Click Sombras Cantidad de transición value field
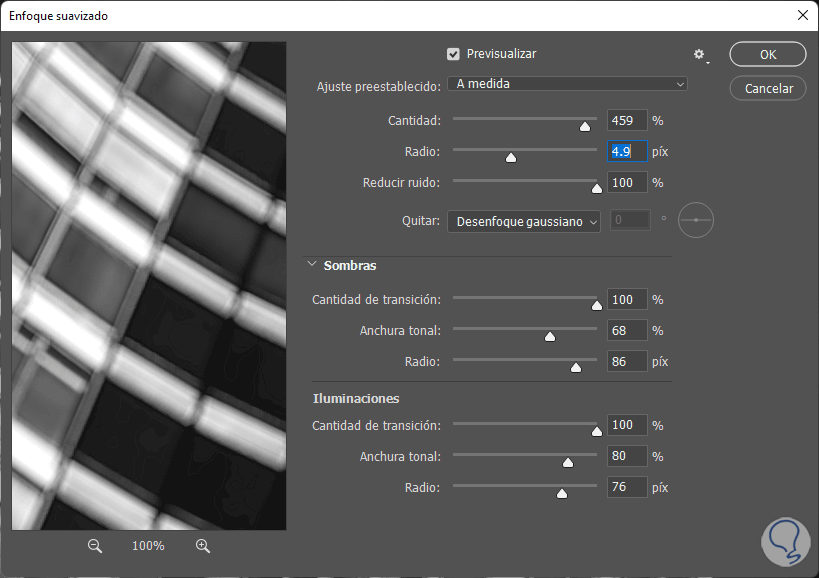 point(627,300)
